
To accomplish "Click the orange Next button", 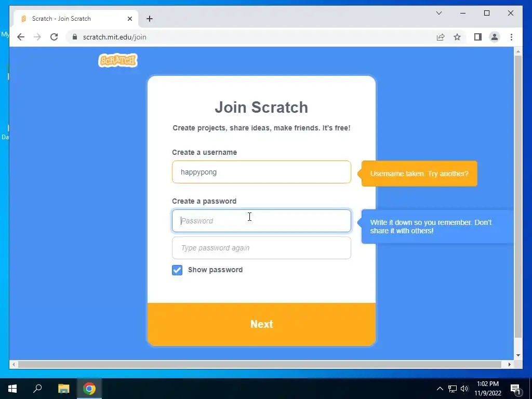I will (x=261, y=324).
